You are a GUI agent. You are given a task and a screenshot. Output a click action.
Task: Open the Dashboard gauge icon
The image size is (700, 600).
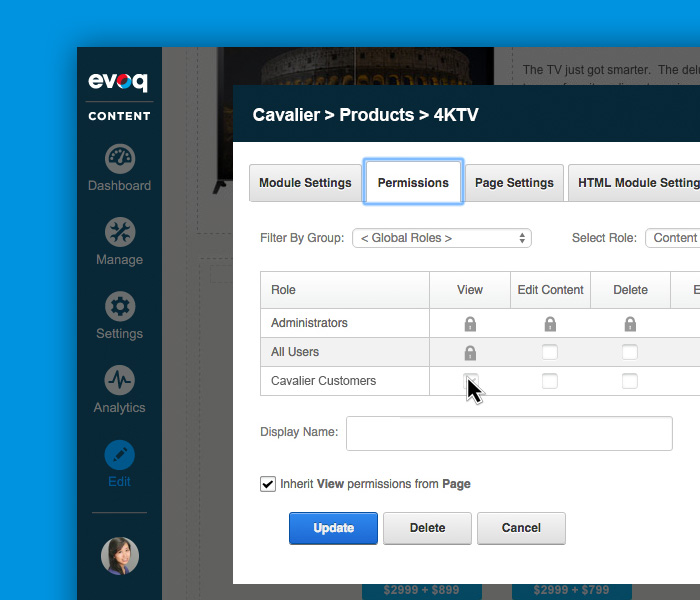pos(120,158)
